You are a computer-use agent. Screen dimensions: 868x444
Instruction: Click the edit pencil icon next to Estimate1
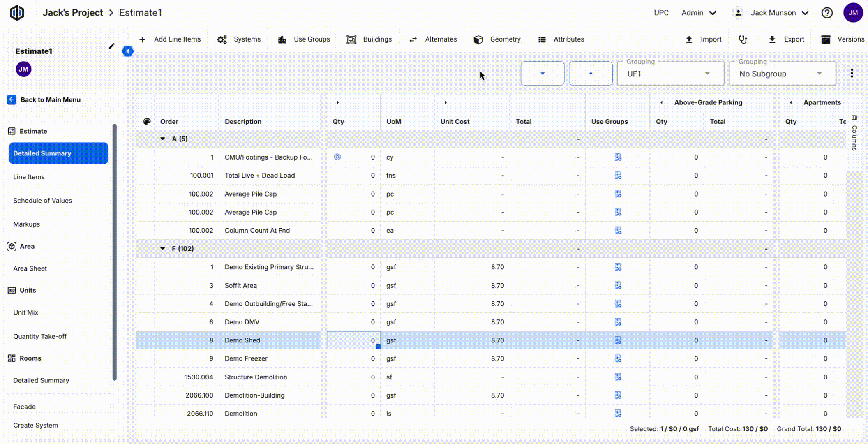(x=111, y=46)
